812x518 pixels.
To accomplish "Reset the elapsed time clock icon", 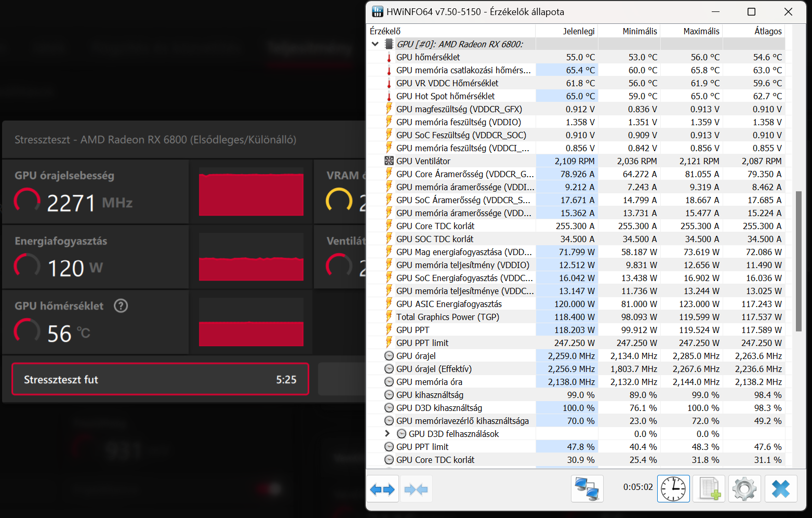I will (673, 489).
